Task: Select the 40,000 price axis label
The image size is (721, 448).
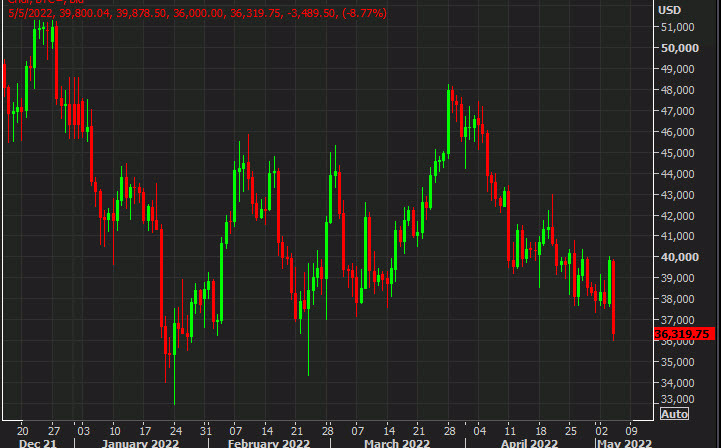Action: pos(678,257)
